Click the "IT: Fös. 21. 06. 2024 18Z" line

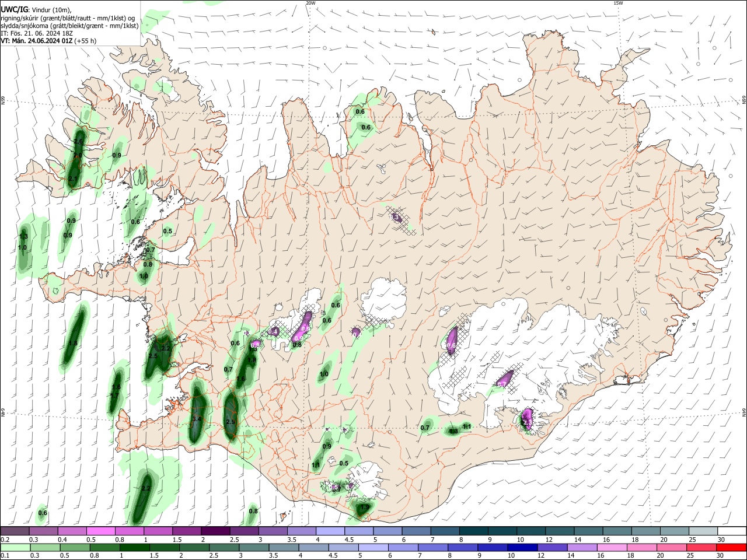click(x=37, y=33)
